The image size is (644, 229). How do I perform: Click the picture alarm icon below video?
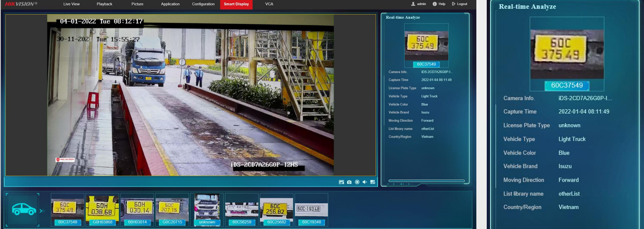pyautogui.click(x=342, y=182)
